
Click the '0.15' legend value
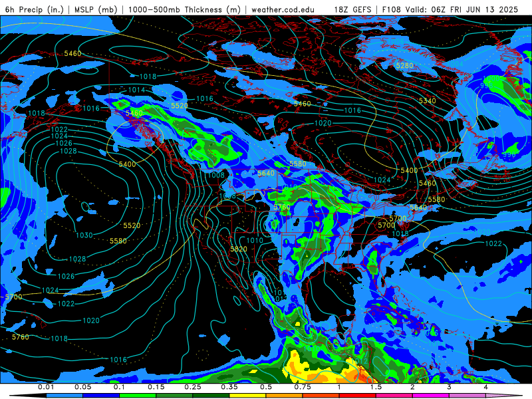click(156, 387)
